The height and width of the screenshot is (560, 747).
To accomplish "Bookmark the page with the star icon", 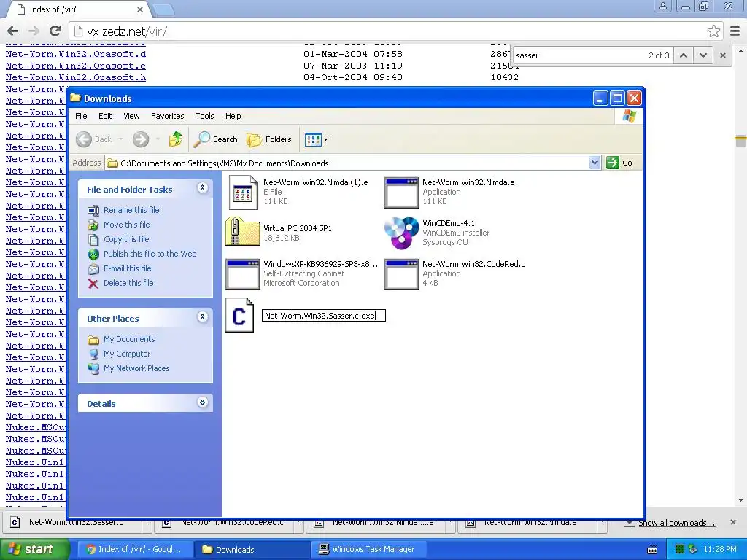I will pyautogui.click(x=713, y=31).
